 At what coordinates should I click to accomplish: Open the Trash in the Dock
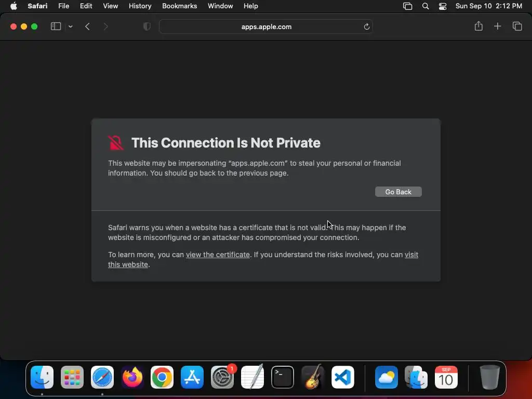pyautogui.click(x=489, y=377)
